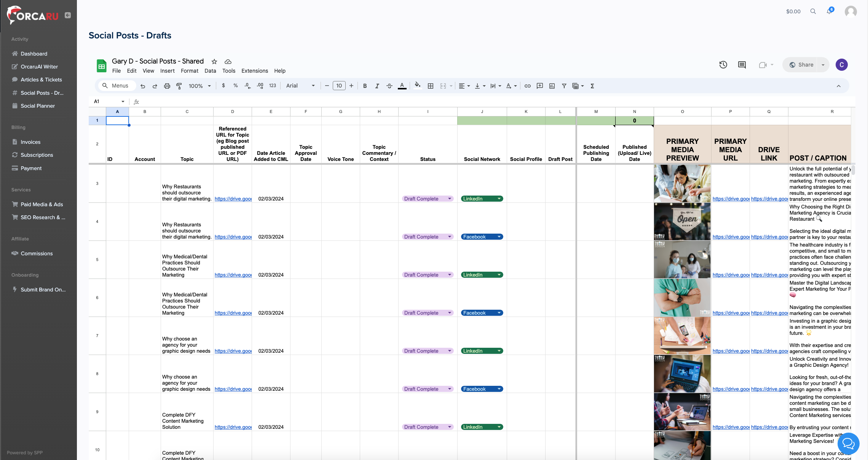The height and width of the screenshot is (460, 868).
Task: Click the notifications bell icon
Action: (x=829, y=11)
